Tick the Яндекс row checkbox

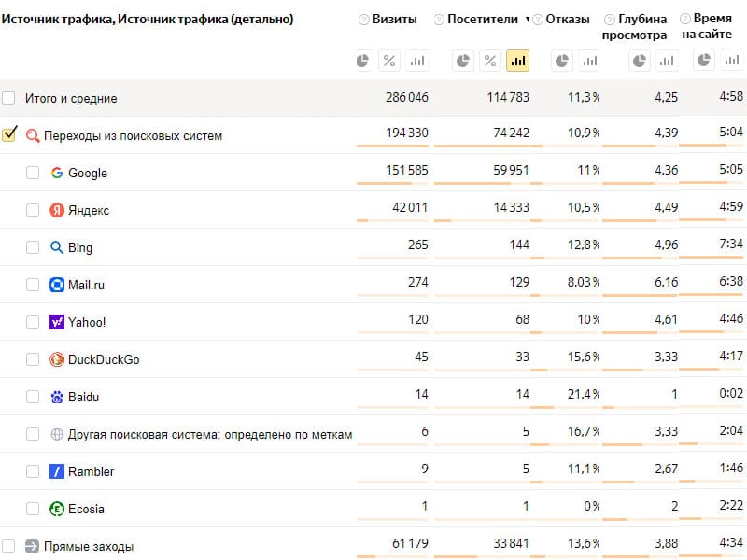[33, 210]
